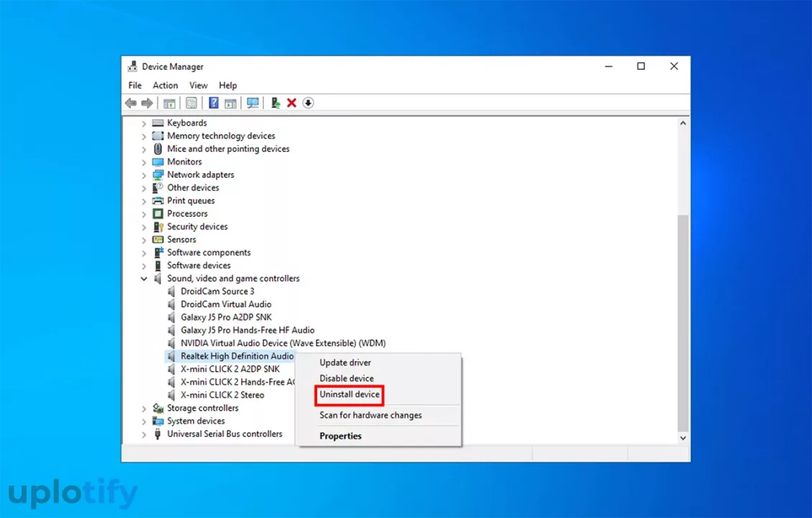Screen dimensions: 812x518
Task: Select the 'X-mini CLICK 2 A2DP SNK' device name
Action: (230, 369)
